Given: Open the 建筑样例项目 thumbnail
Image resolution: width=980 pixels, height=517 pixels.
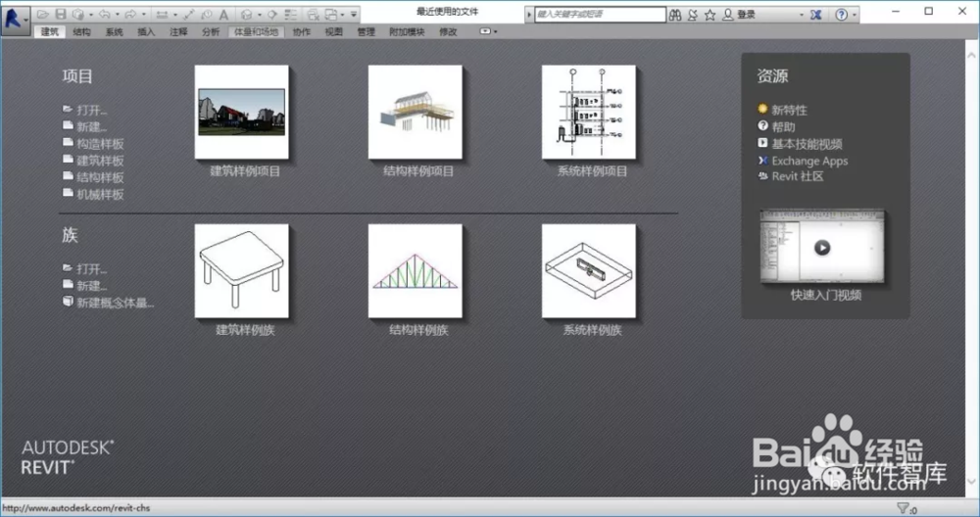Looking at the screenshot, I should (x=242, y=113).
